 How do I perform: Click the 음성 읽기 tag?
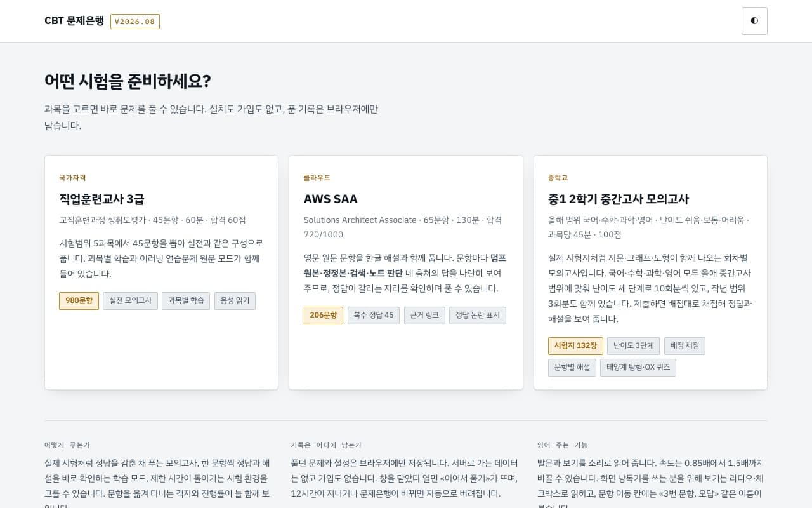coord(235,301)
